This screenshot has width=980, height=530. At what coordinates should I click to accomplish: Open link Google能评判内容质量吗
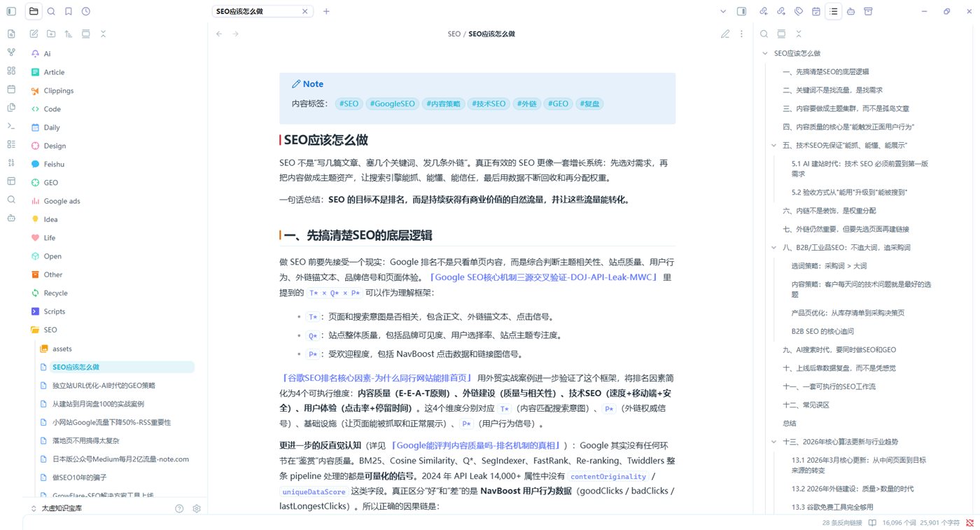point(477,445)
